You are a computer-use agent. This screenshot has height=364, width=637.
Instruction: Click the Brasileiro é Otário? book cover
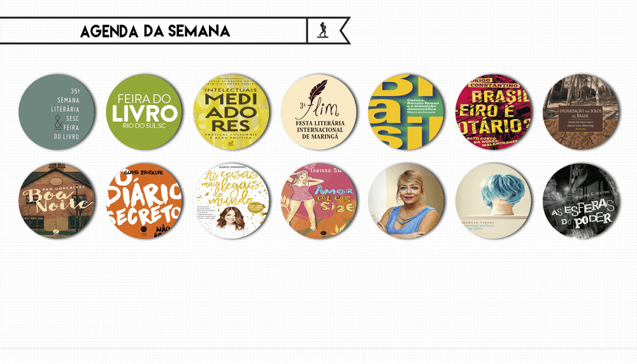coord(493,112)
